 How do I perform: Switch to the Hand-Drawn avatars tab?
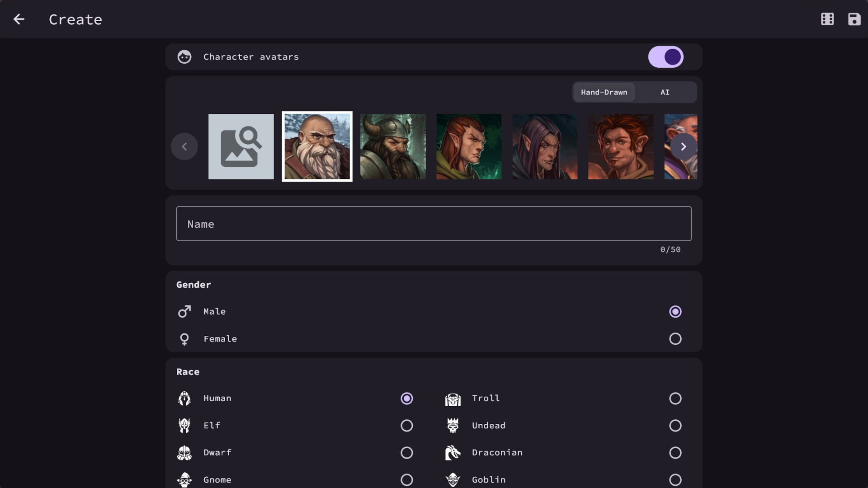(604, 92)
